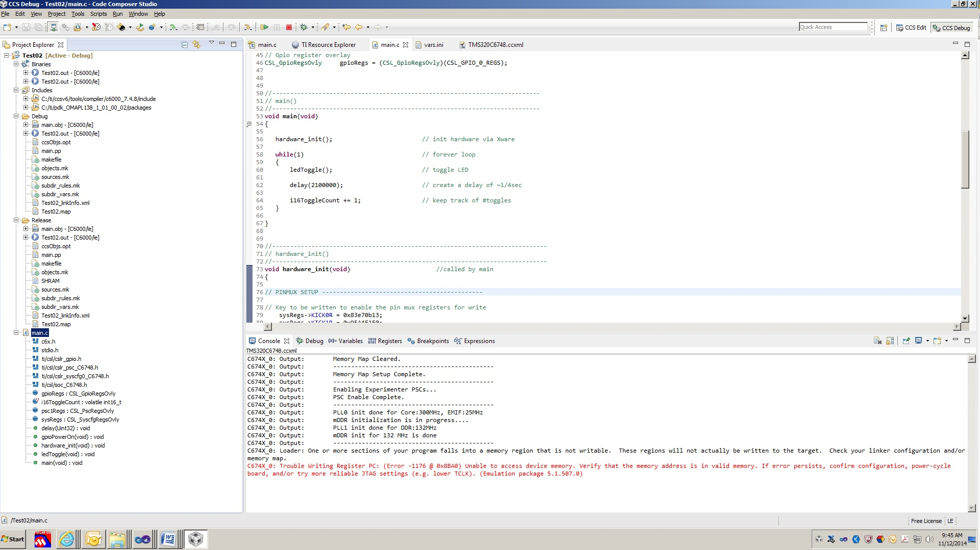Toggle Pin Console button
Image resolution: width=980 pixels, height=550 pixels.
[x=906, y=341]
